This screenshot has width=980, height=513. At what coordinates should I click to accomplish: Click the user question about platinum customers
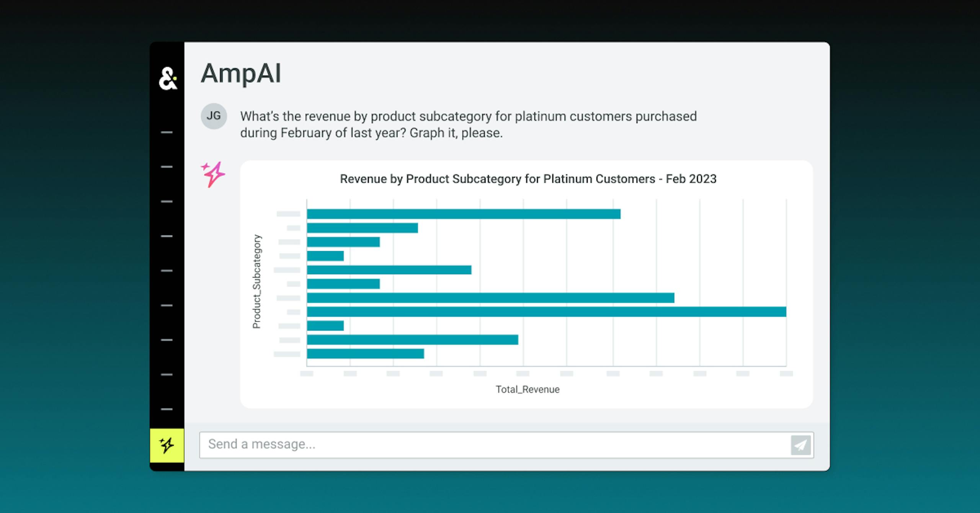tap(468, 124)
